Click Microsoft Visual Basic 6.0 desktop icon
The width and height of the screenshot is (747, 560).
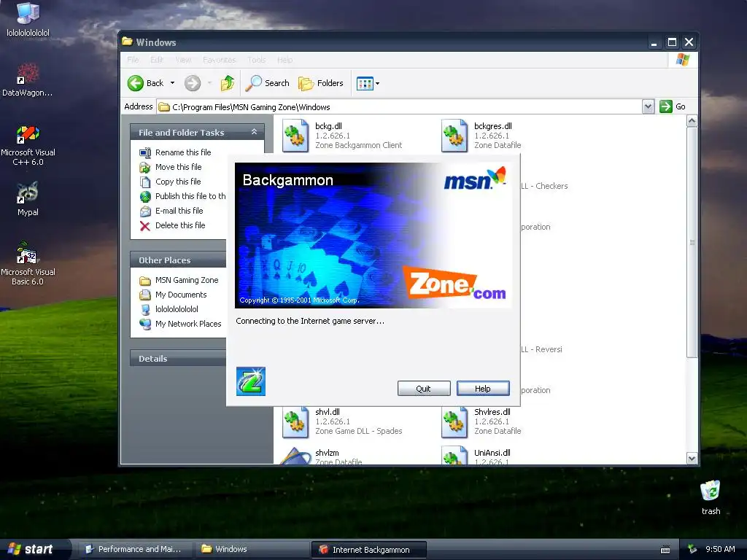point(28,263)
